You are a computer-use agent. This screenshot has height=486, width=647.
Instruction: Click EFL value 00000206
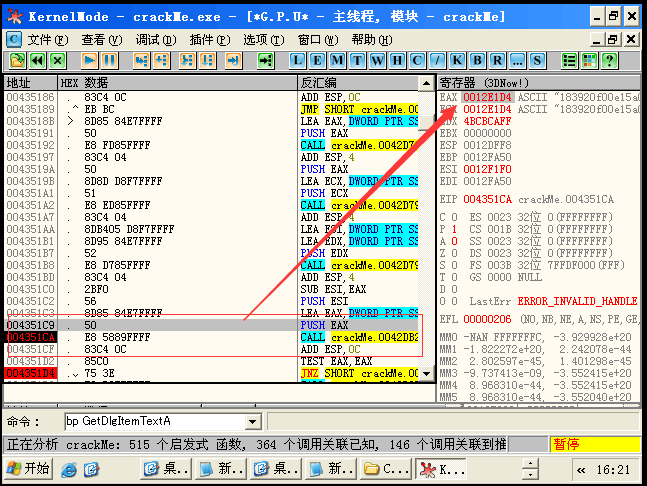(487, 319)
